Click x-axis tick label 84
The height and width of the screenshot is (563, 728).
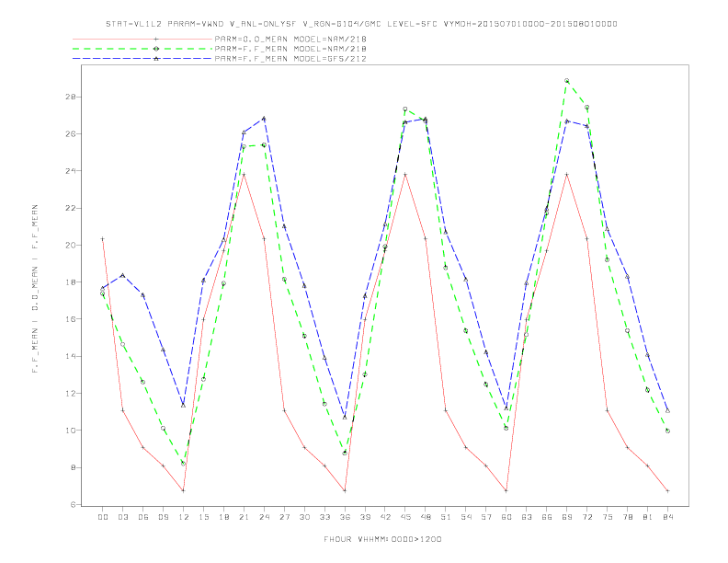[667, 517]
